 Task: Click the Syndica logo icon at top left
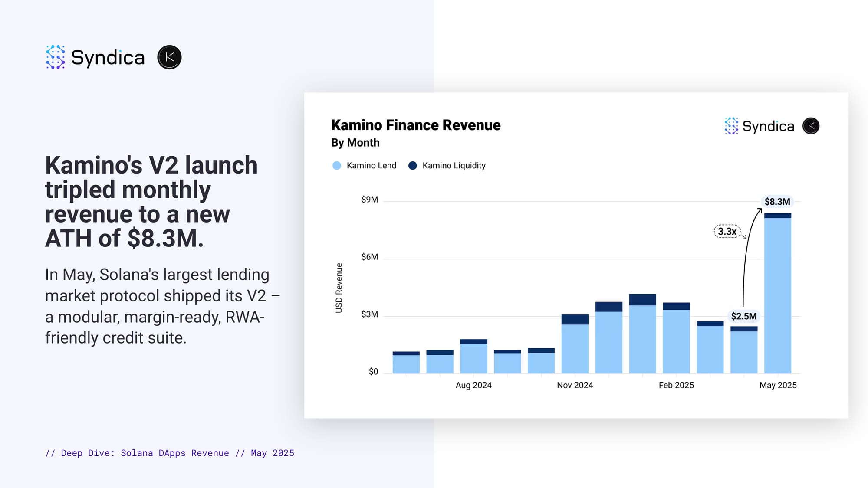tap(56, 57)
